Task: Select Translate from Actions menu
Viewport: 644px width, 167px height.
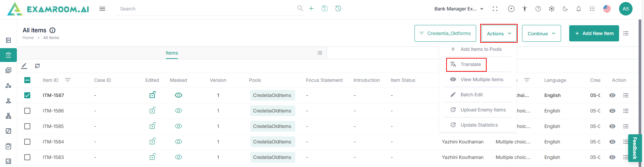Action: click(470, 64)
